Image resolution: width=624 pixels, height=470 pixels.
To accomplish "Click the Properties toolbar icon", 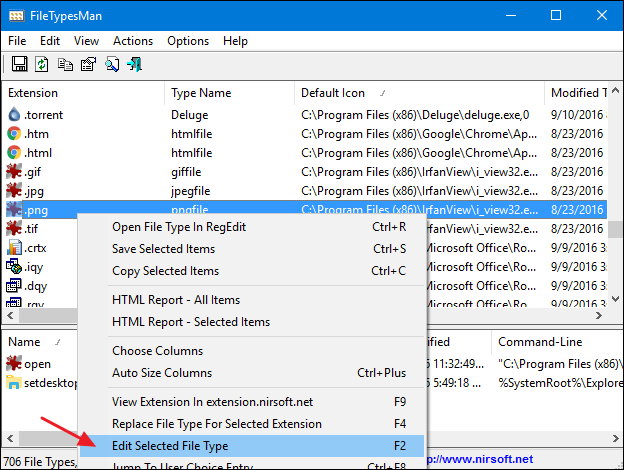I will click(87, 65).
